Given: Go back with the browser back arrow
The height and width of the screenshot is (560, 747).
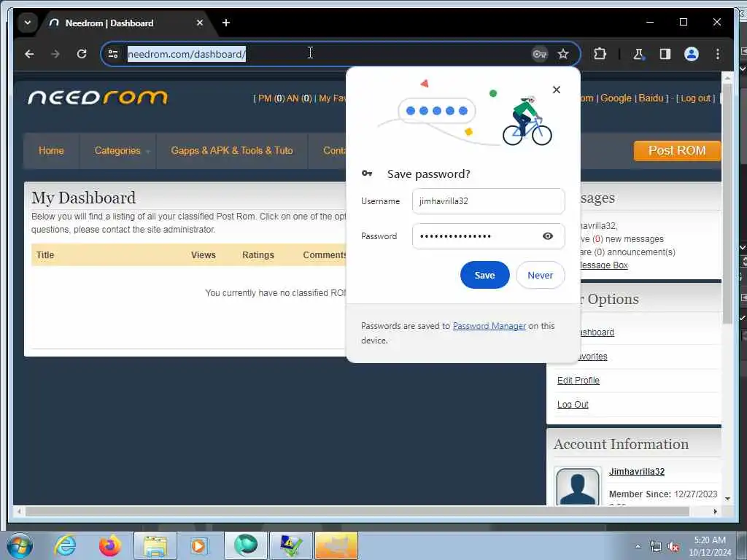Looking at the screenshot, I should (x=29, y=54).
